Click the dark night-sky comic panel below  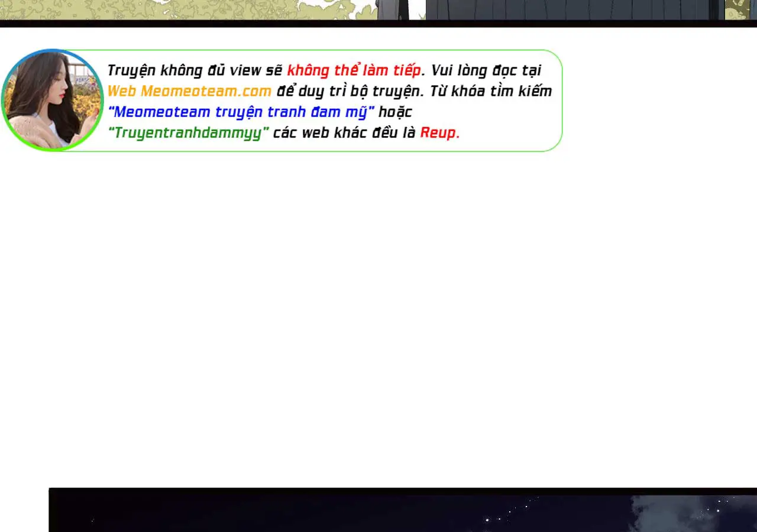coord(296,511)
